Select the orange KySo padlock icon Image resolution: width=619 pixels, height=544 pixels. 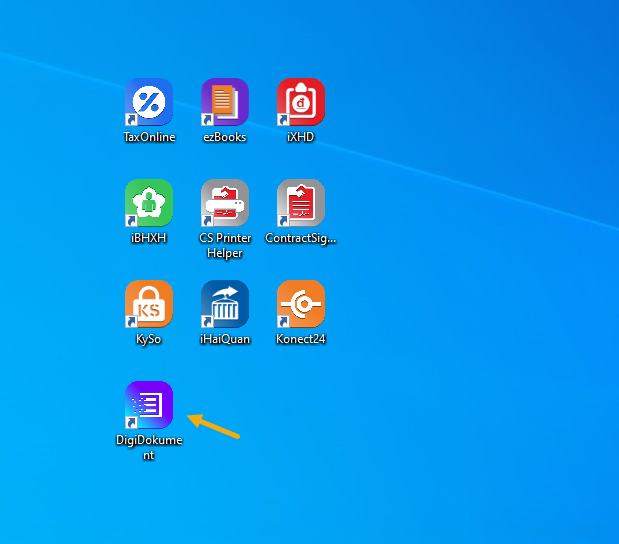(149, 304)
